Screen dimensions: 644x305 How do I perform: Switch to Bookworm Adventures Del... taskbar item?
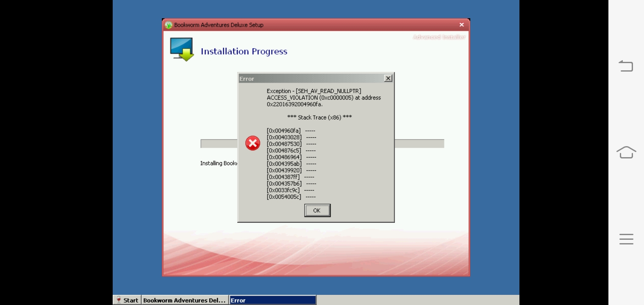click(184, 300)
